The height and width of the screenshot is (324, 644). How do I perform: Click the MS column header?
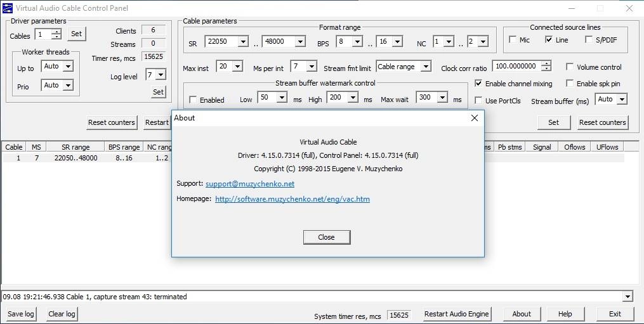pyautogui.click(x=36, y=146)
